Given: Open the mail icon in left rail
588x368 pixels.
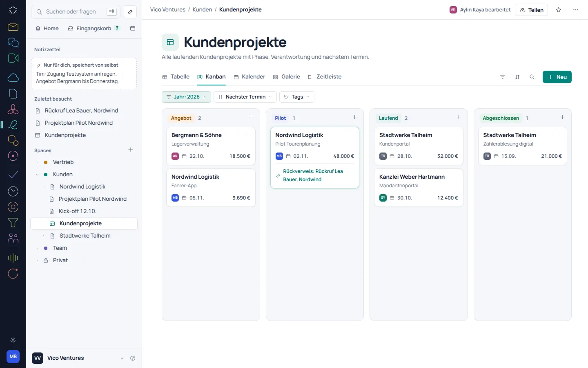Looking at the screenshot, I should 13,27.
